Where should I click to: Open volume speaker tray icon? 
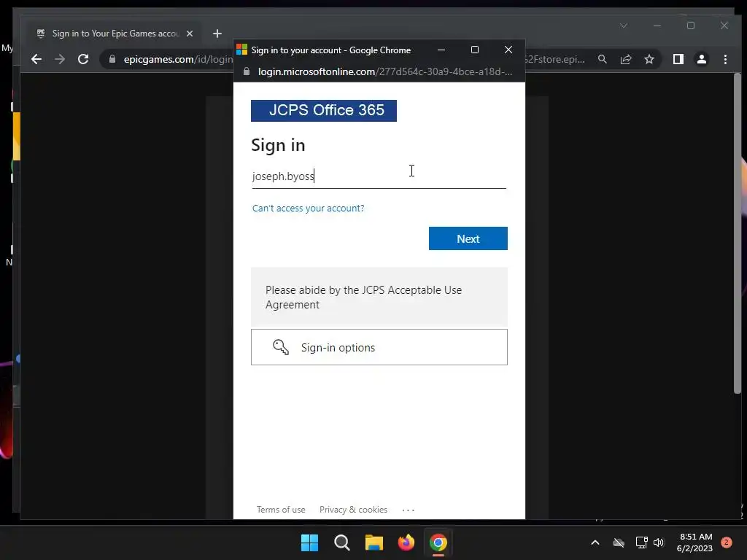point(659,542)
